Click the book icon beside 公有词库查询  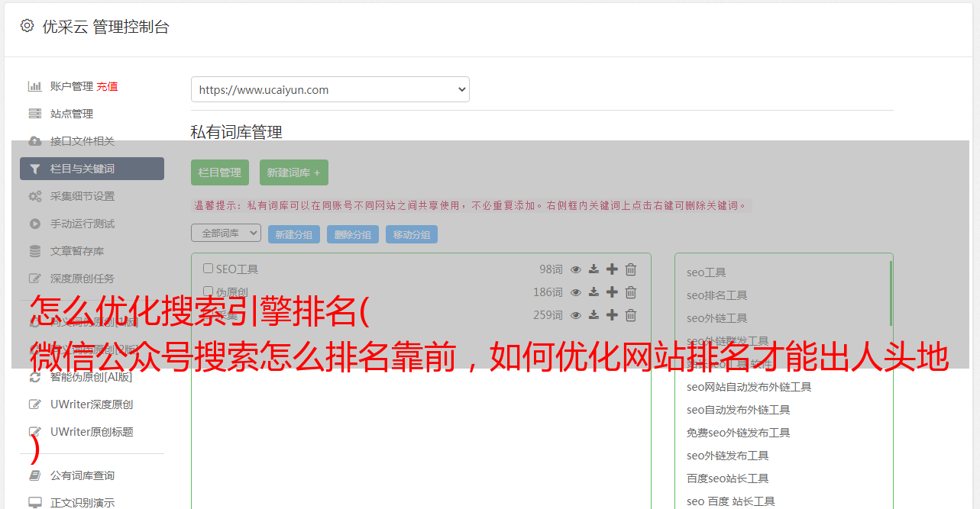[x=34, y=475]
